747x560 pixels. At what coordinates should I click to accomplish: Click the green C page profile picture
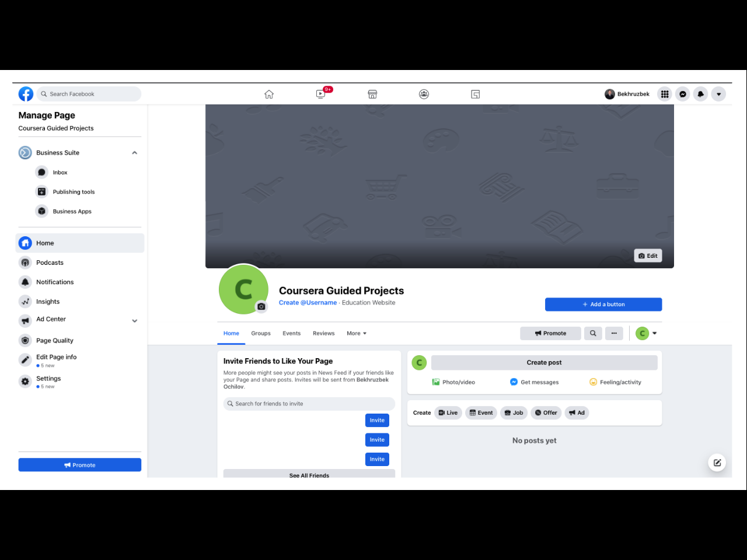tap(243, 289)
